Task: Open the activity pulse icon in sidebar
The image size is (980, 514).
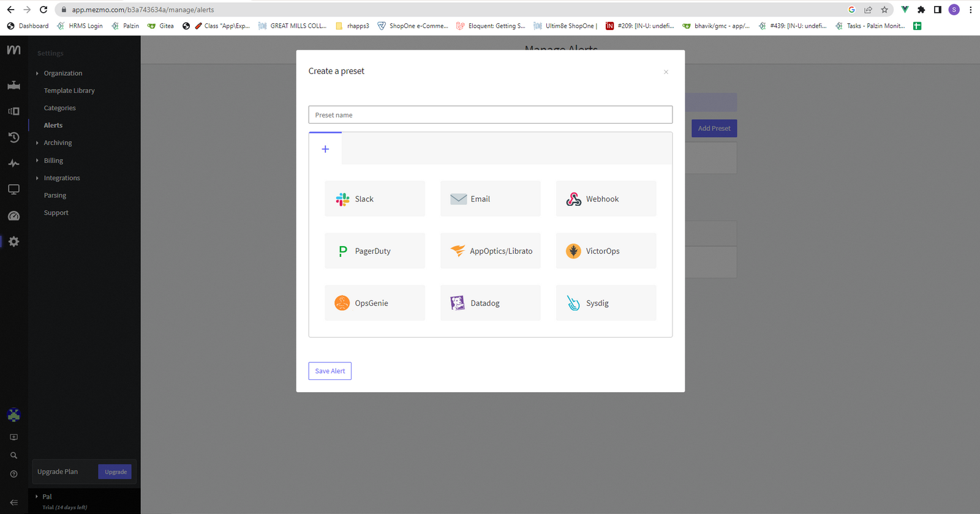Action: click(13, 163)
